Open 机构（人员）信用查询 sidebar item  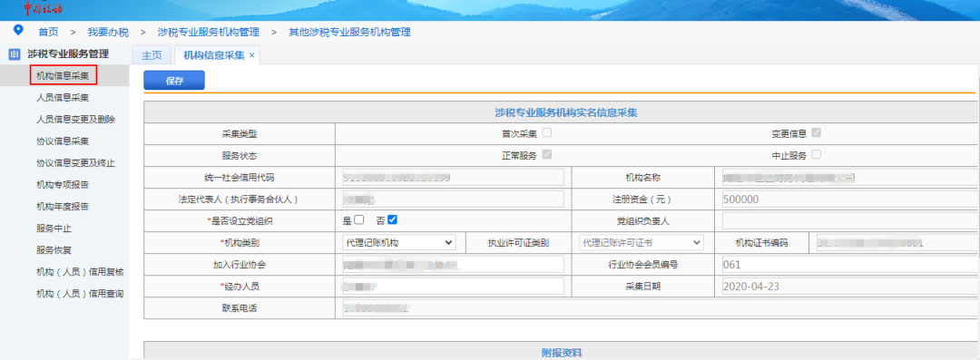click(80, 294)
